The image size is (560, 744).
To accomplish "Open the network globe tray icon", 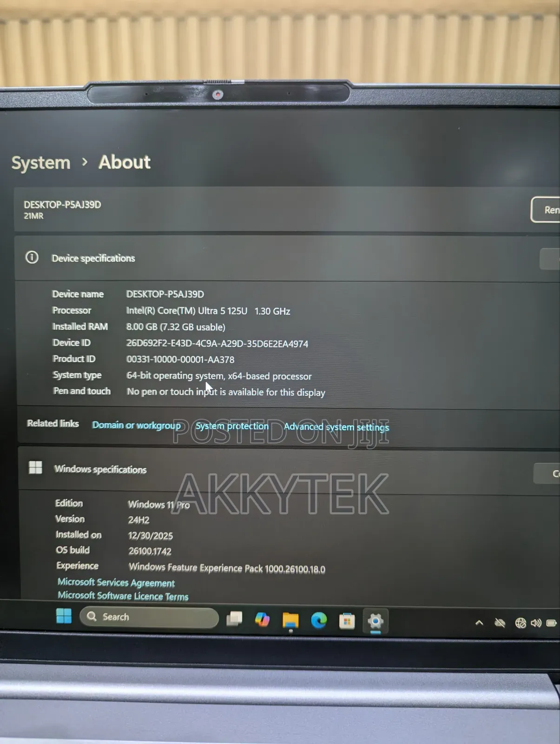I will [x=520, y=623].
